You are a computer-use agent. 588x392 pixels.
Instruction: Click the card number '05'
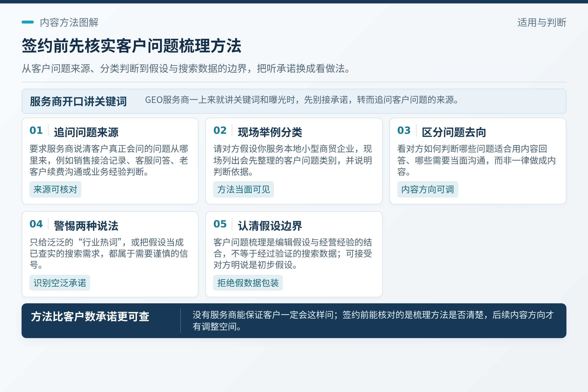(220, 224)
